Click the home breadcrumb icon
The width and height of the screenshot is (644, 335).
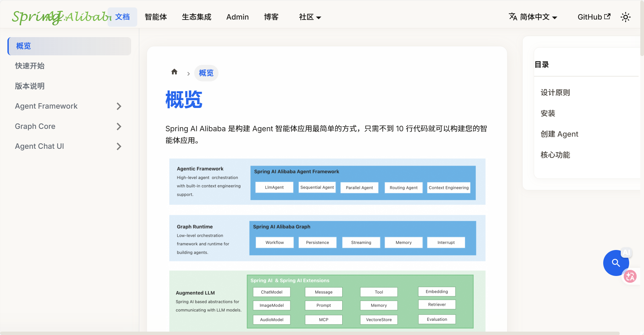[x=174, y=72]
